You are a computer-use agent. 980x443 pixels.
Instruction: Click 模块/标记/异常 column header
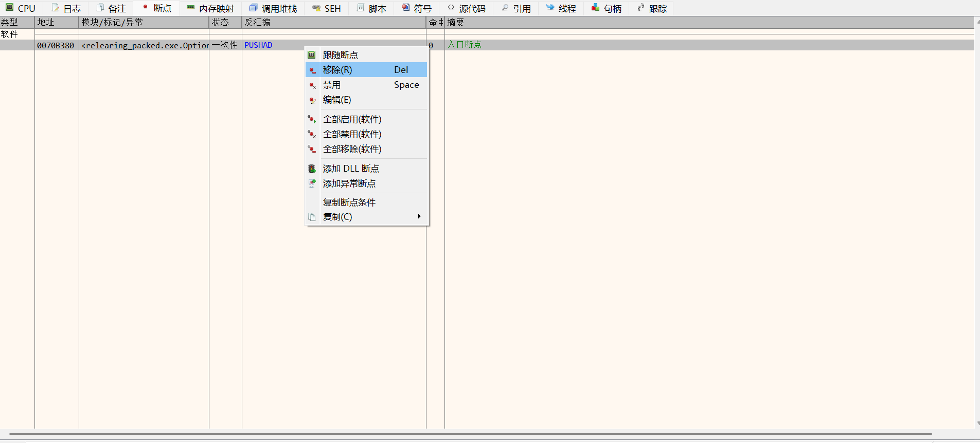[x=144, y=22]
